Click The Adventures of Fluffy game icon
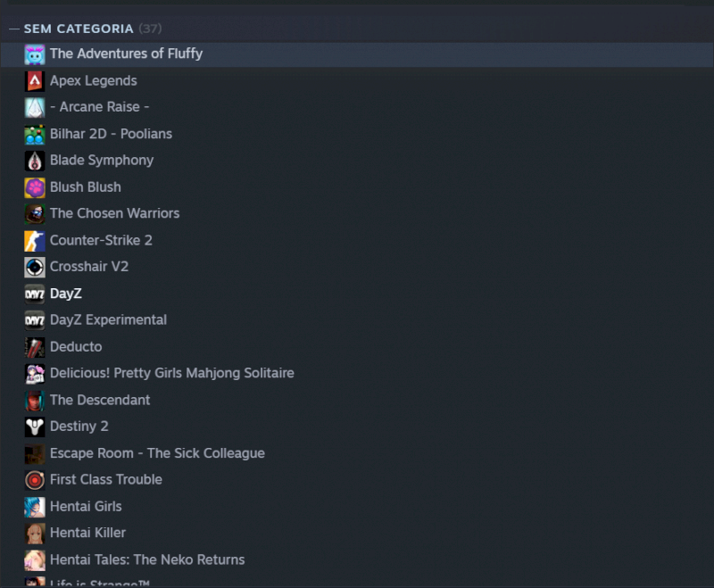Screen dimensions: 714x588 click(35, 54)
